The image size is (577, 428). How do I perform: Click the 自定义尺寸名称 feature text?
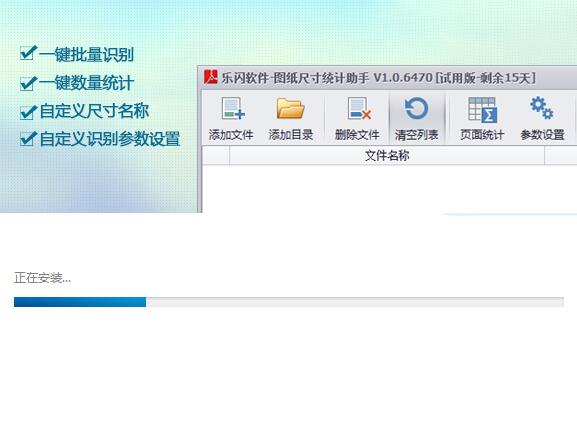tap(94, 111)
